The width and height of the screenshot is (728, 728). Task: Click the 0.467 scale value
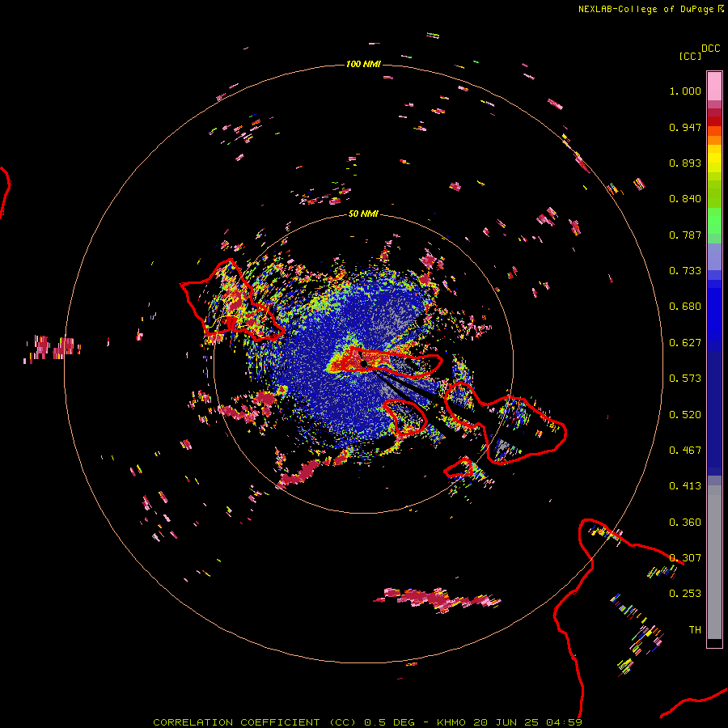[685, 451]
